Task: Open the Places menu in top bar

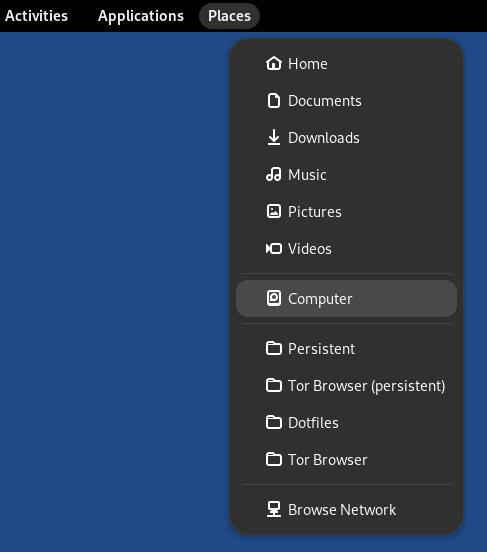Action: [229, 16]
